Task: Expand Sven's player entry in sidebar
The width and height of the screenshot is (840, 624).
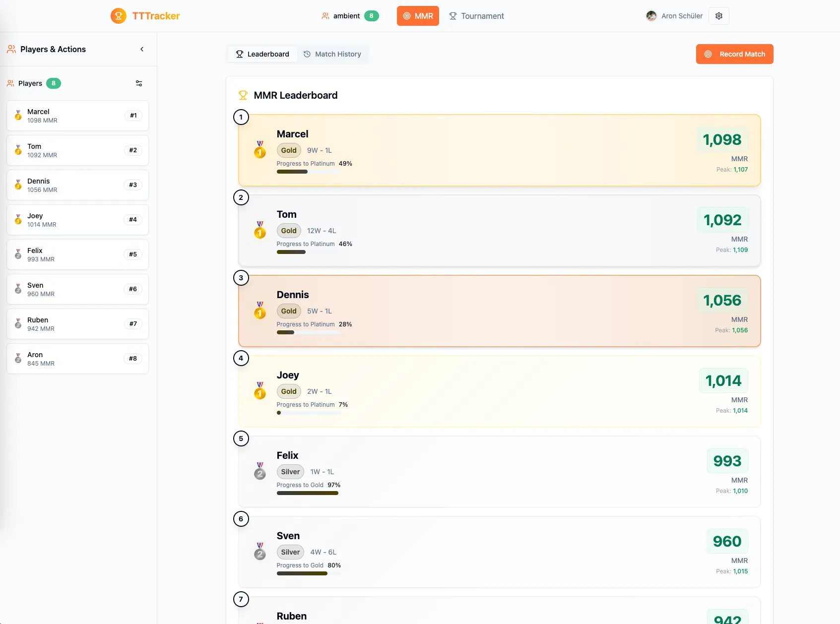Action: (77, 289)
